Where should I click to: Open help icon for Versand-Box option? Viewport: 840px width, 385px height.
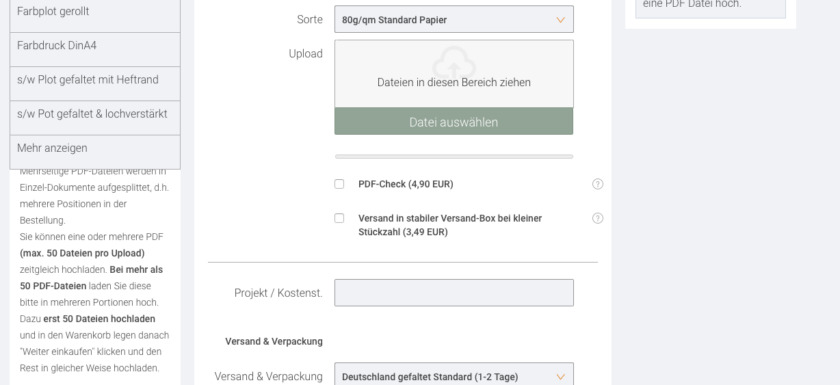(597, 218)
